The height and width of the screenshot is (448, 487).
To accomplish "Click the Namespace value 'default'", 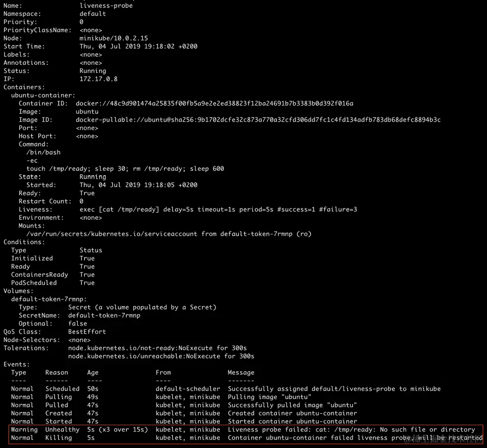I will [x=93, y=14].
